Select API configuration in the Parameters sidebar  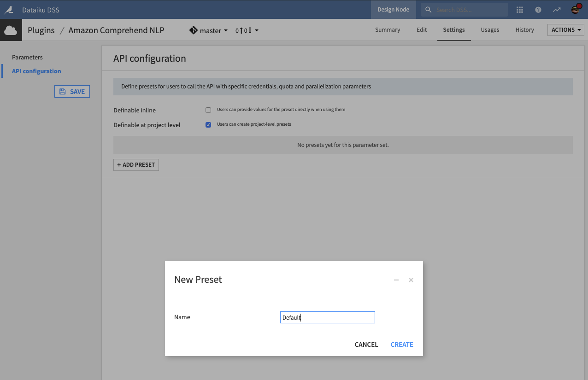36,71
